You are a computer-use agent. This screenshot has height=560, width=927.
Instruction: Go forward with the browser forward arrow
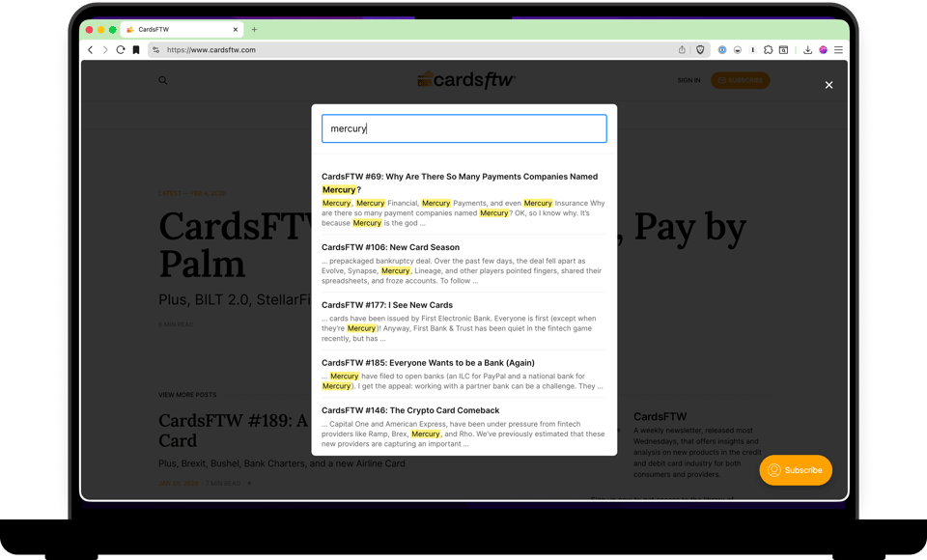coord(105,50)
